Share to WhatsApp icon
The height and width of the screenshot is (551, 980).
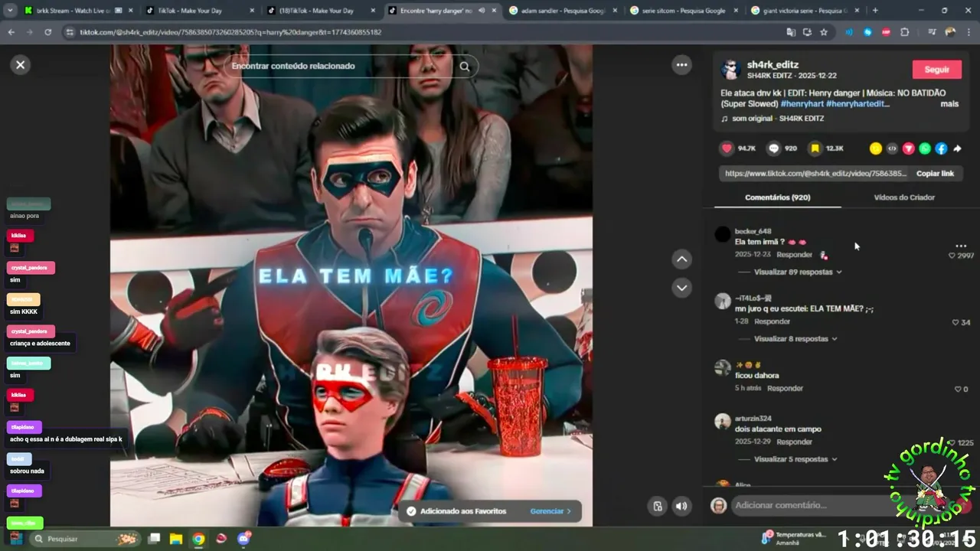click(925, 148)
